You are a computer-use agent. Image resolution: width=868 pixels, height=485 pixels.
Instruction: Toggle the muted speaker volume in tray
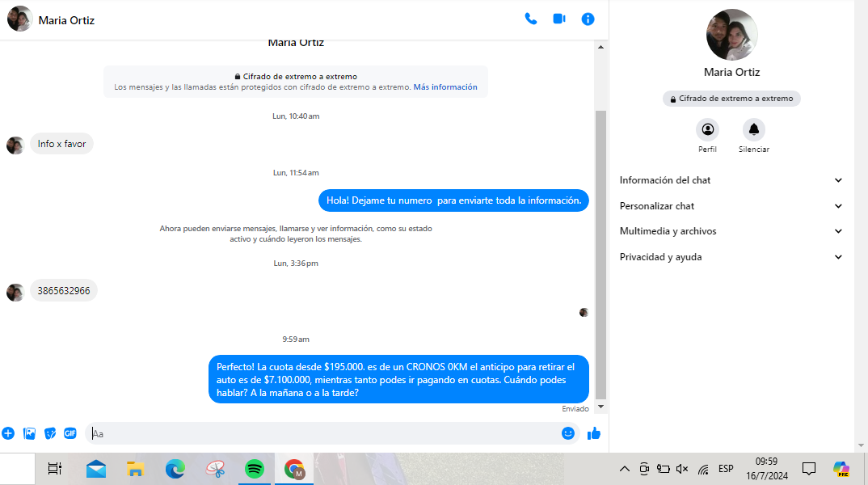tap(682, 469)
